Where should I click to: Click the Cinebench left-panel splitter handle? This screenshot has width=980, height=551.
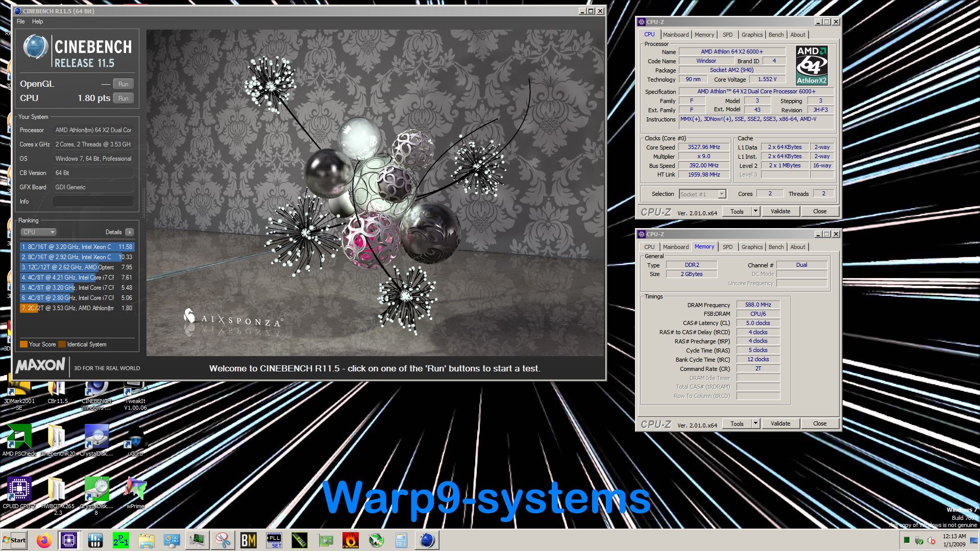pos(143,203)
